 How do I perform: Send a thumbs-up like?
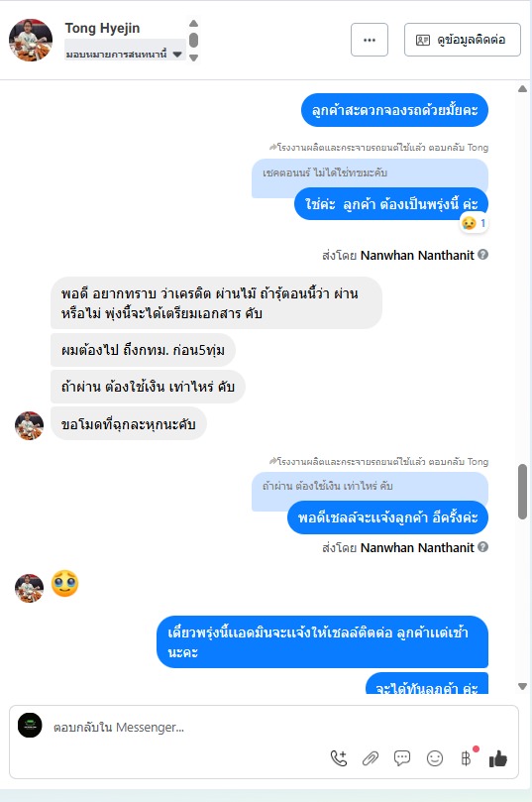(x=497, y=759)
